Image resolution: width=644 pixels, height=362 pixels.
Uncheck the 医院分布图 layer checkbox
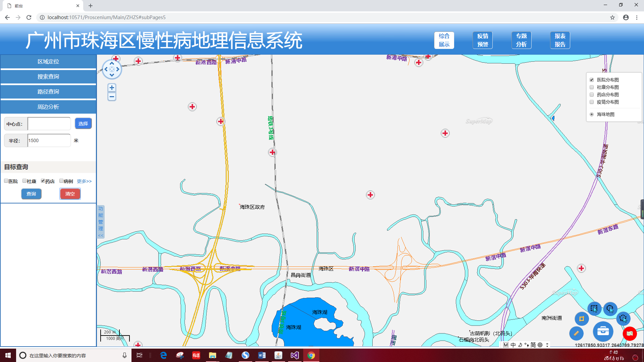(592, 80)
